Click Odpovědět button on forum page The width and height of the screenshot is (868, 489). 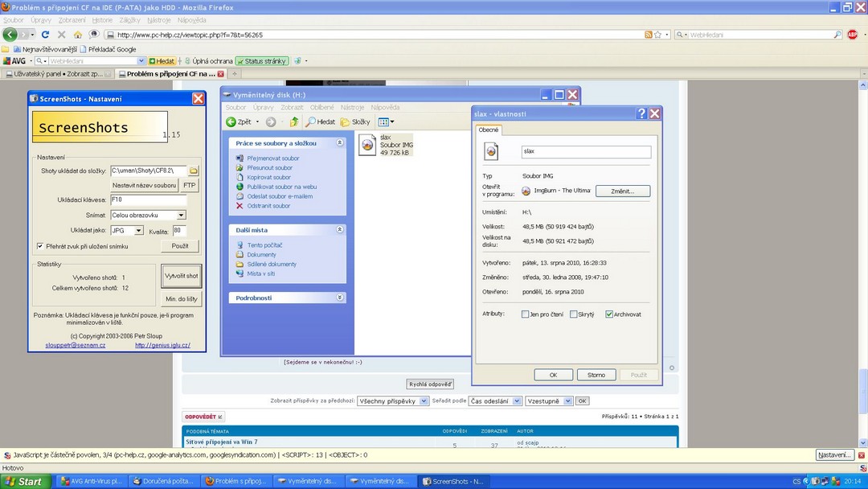click(203, 417)
